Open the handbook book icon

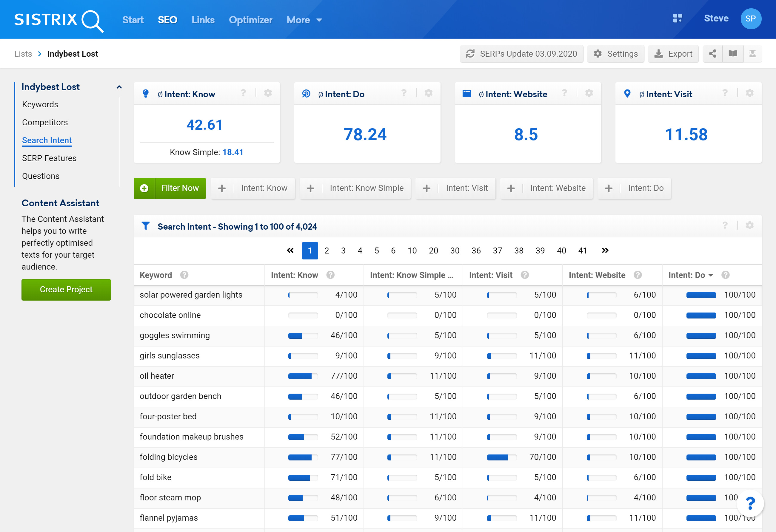(x=733, y=54)
